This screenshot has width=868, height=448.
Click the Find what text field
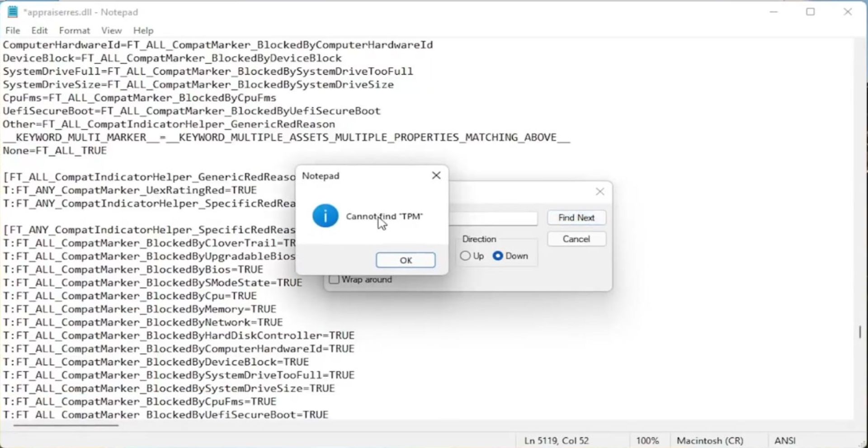(x=493, y=218)
